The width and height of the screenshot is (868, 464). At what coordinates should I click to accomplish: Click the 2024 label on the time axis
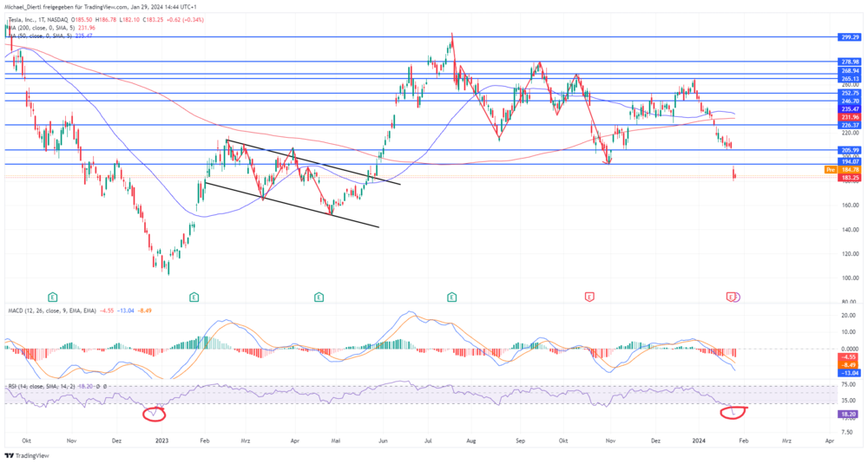(699, 441)
